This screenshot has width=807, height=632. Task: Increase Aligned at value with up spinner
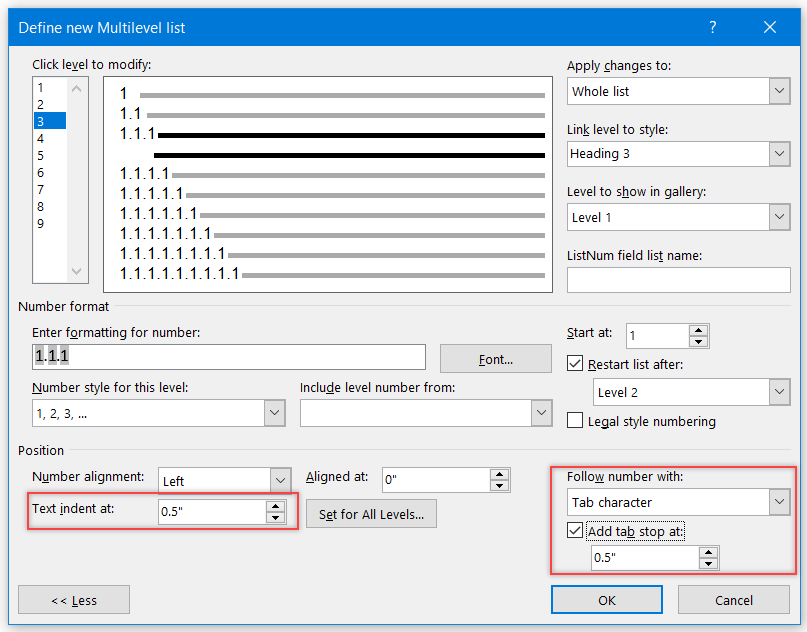pyautogui.click(x=499, y=475)
